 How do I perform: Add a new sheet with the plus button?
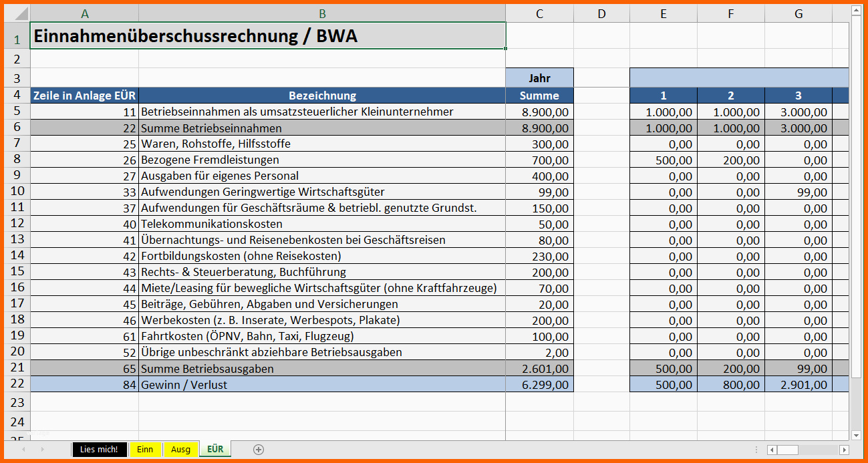point(259,450)
